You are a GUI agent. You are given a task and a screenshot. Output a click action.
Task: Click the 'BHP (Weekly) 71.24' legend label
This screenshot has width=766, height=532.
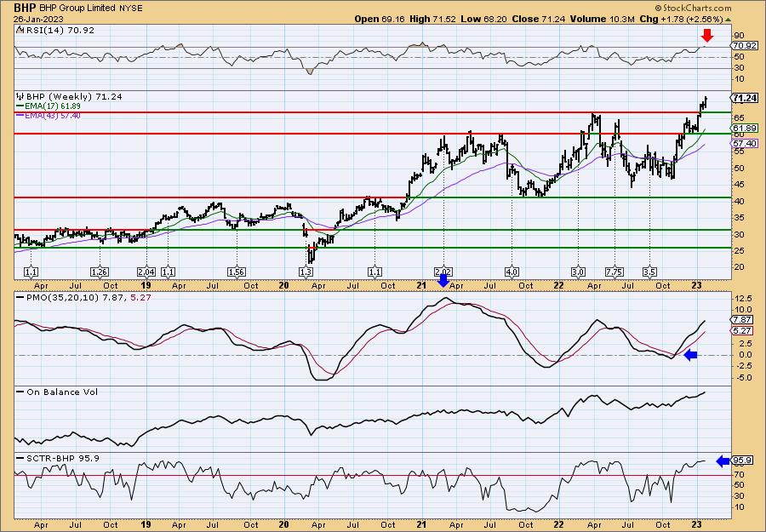[x=74, y=96]
